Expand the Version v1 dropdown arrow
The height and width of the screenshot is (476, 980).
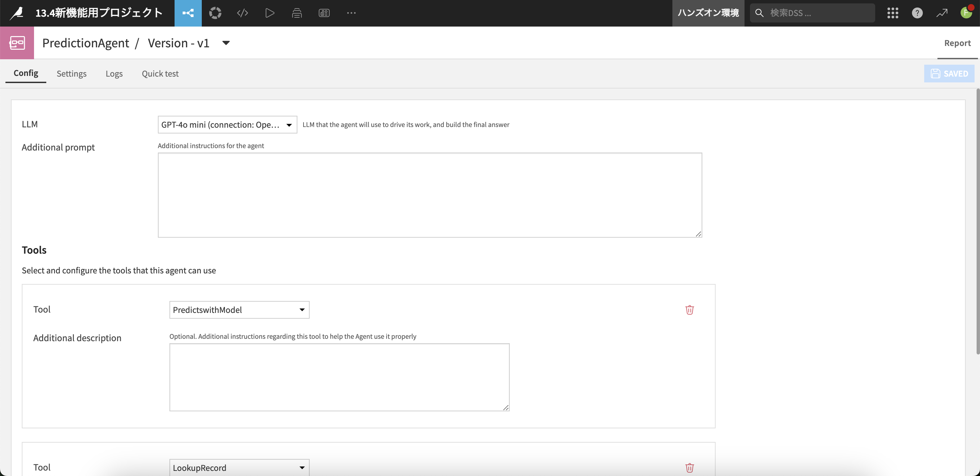[226, 43]
